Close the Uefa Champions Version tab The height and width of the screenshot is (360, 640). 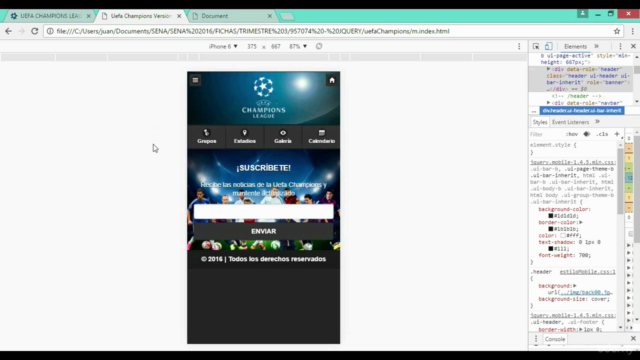(x=179, y=16)
